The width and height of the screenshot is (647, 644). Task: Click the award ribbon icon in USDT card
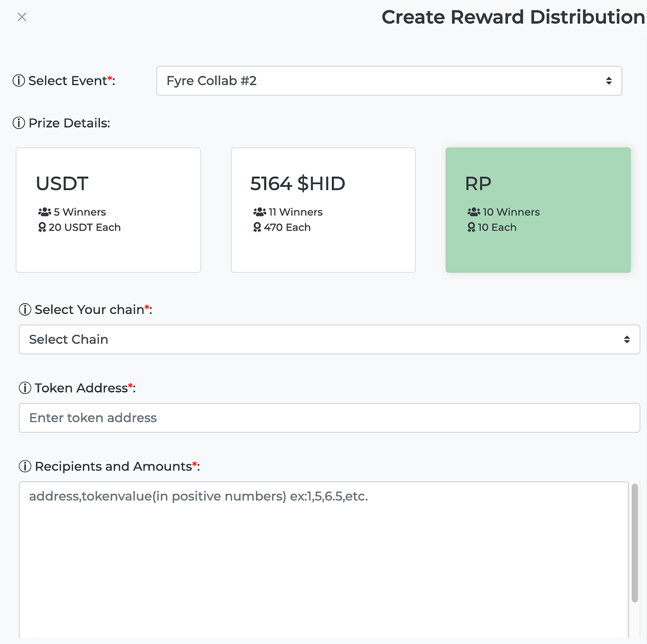click(x=42, y=227)
